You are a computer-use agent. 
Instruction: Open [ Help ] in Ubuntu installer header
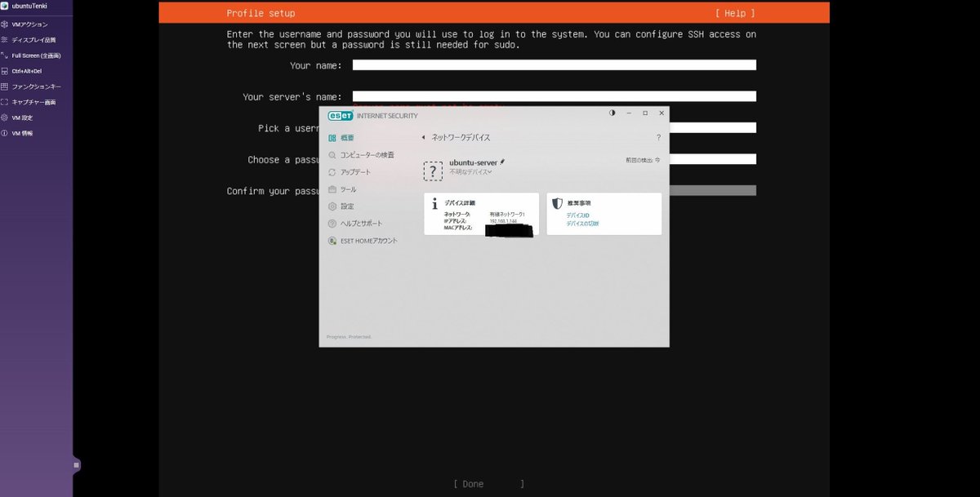[x=734, y=13]
